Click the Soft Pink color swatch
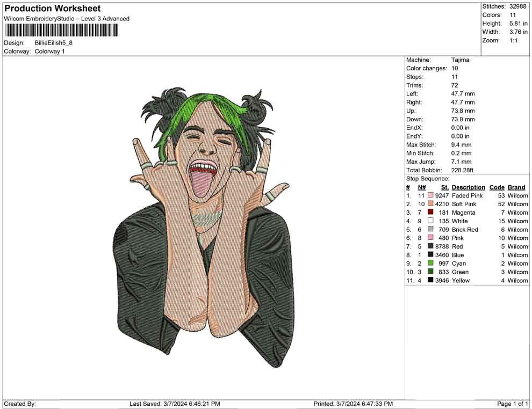Screen dimensions: 532x409 [x=430, y=203]
